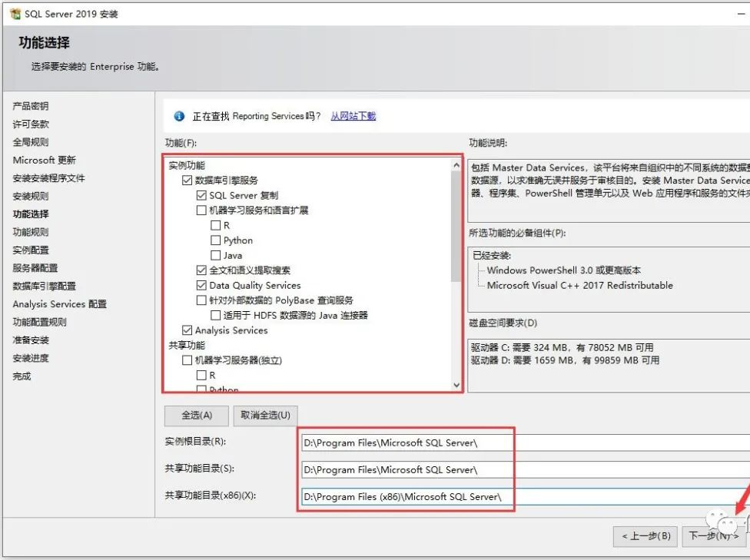The image size is (750, 560).
Task: Click the 实例根目录 path input field
Action: 407,442
